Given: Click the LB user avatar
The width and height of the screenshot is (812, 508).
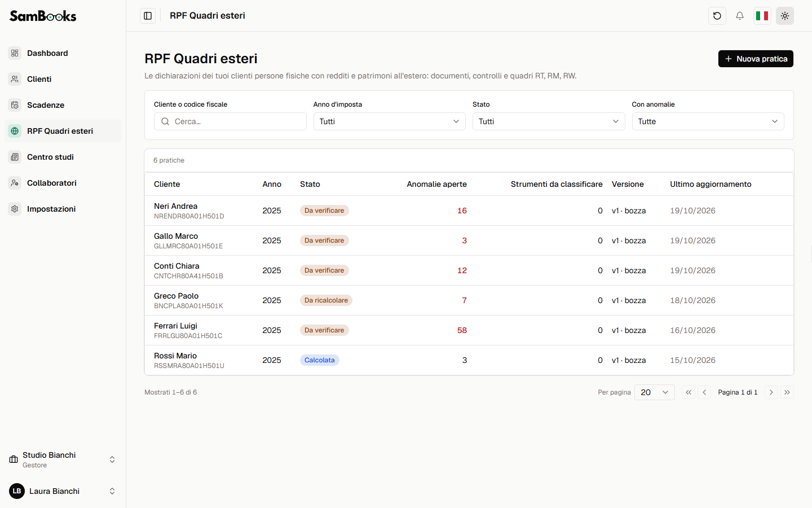Looking at the screenshot, I should [17, 491].
